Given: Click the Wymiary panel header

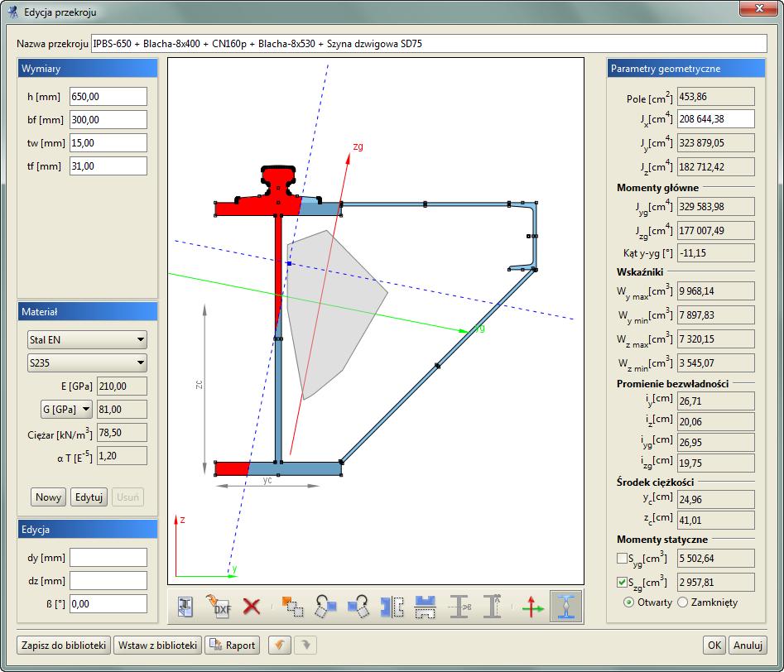Looking at the screenshot, I should pos(88,69).
